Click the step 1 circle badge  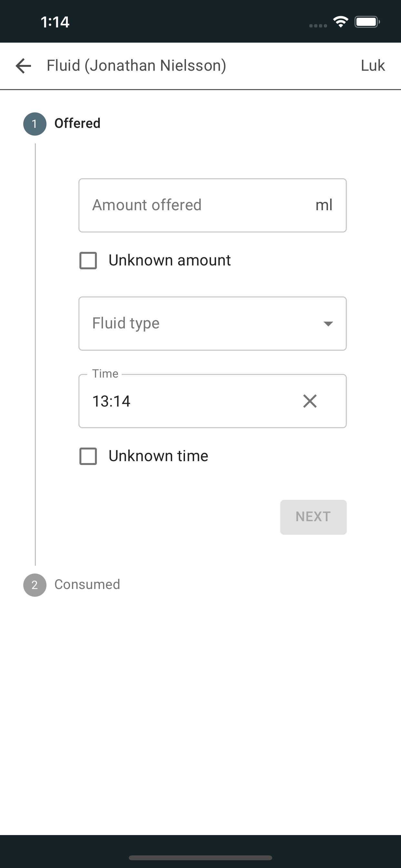click(35, 124)
